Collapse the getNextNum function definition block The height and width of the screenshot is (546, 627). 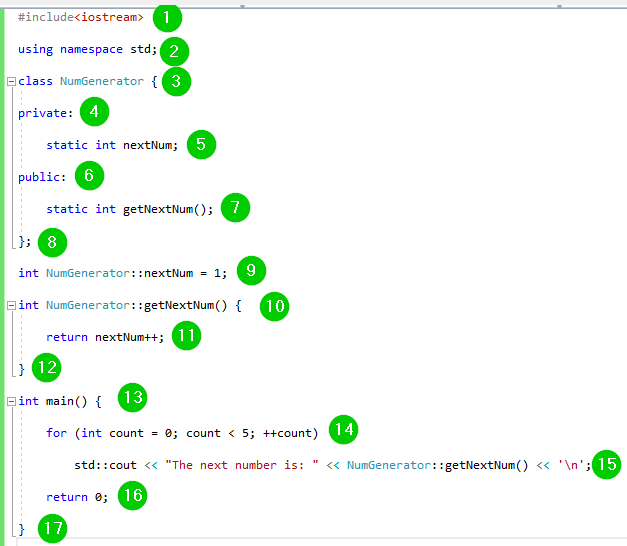click(x=11, y=305)
